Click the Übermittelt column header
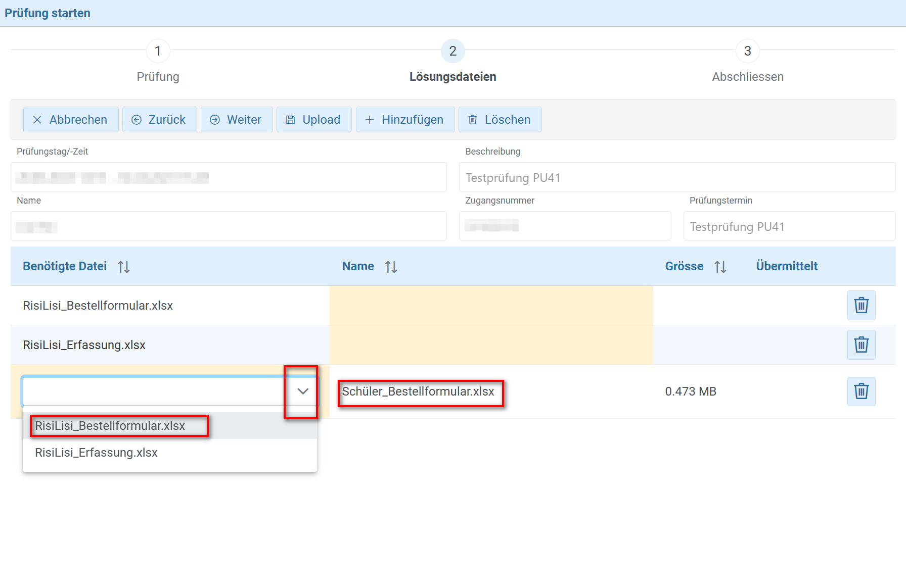906x588 pixels. click(x=787, y=266)
